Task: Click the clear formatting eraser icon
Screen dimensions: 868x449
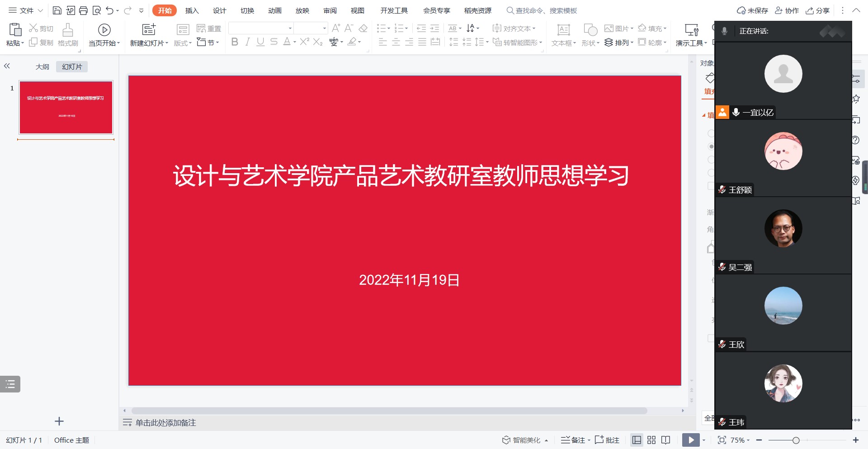Action: tap(363, 28)
